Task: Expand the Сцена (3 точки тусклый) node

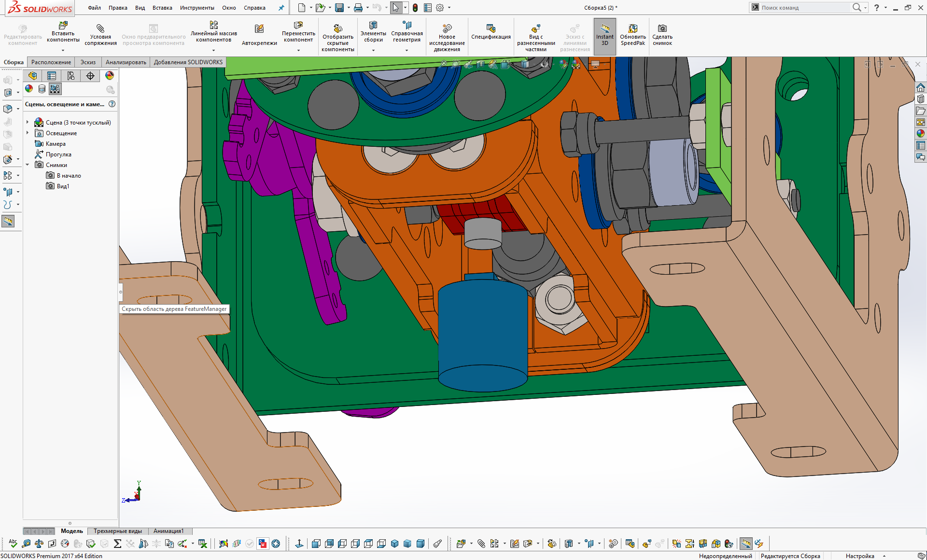Action: [28, 123]
